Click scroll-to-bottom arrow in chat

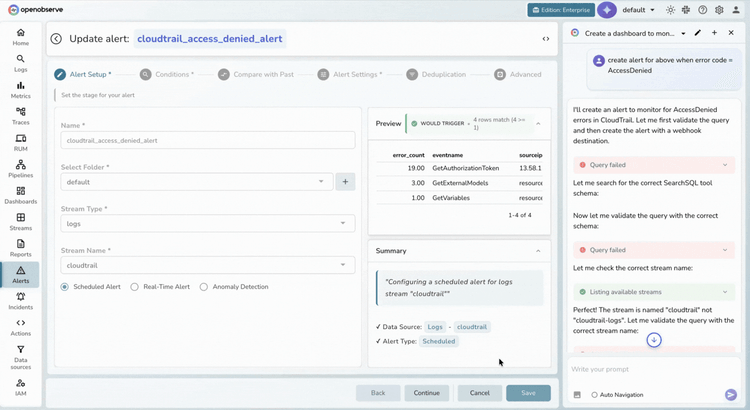click(654, 340)
